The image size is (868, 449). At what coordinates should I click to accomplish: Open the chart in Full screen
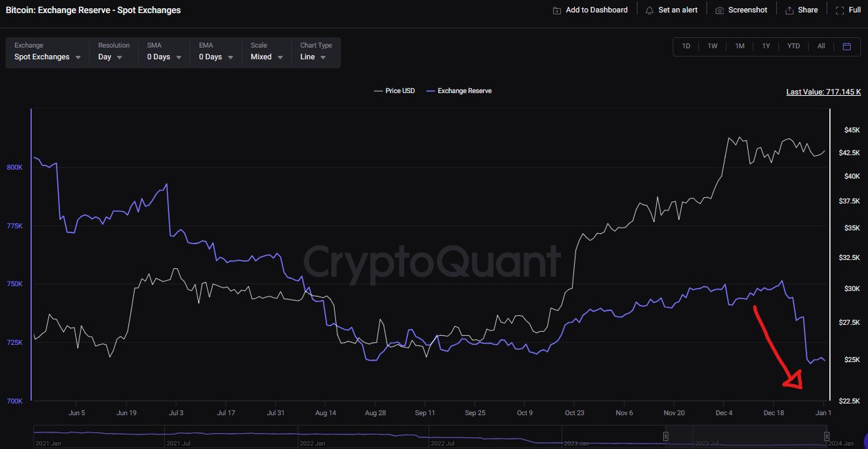tap(848, 10)
